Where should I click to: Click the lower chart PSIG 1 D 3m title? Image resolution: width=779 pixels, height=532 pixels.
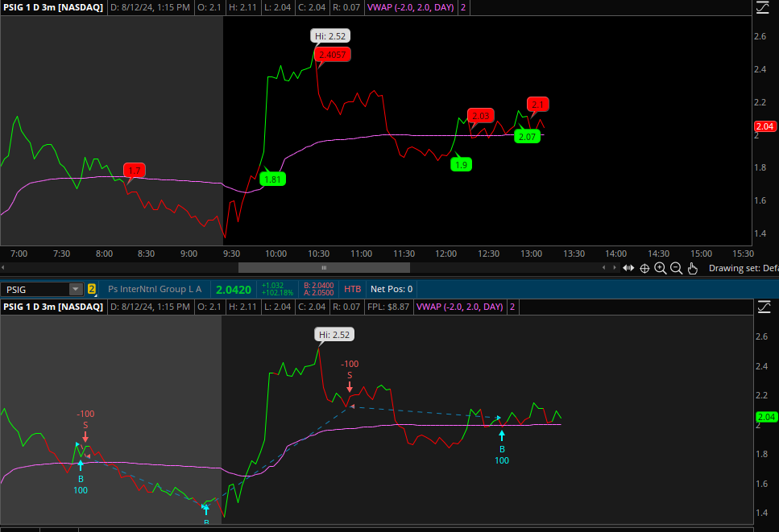(52, 307)
